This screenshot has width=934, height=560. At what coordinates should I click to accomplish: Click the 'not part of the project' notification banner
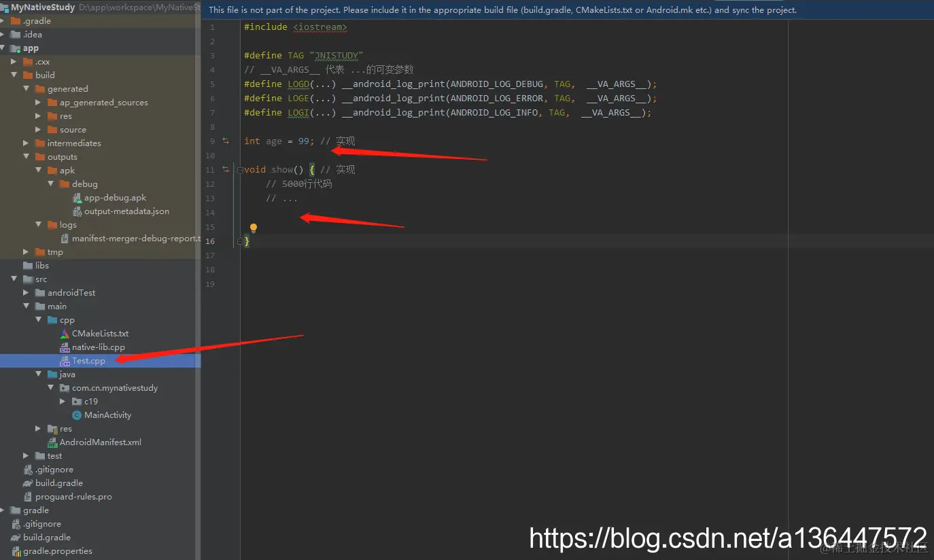point(568,10)
